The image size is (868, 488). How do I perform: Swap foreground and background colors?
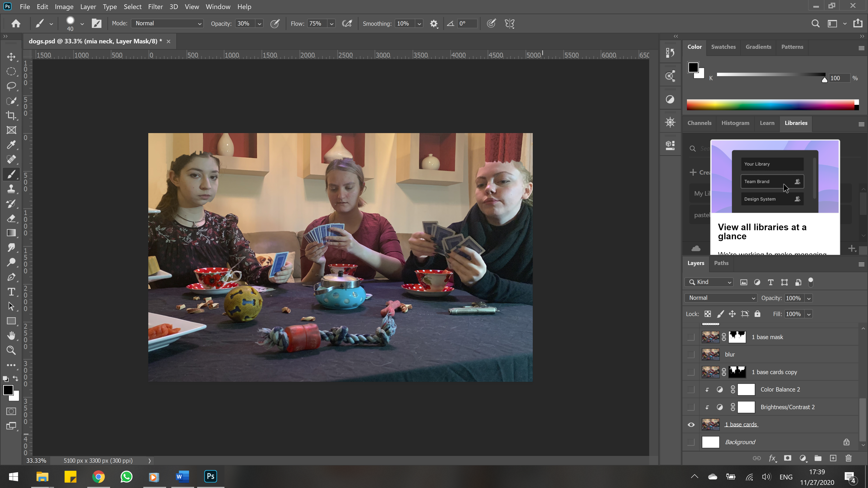coord(16,379)
